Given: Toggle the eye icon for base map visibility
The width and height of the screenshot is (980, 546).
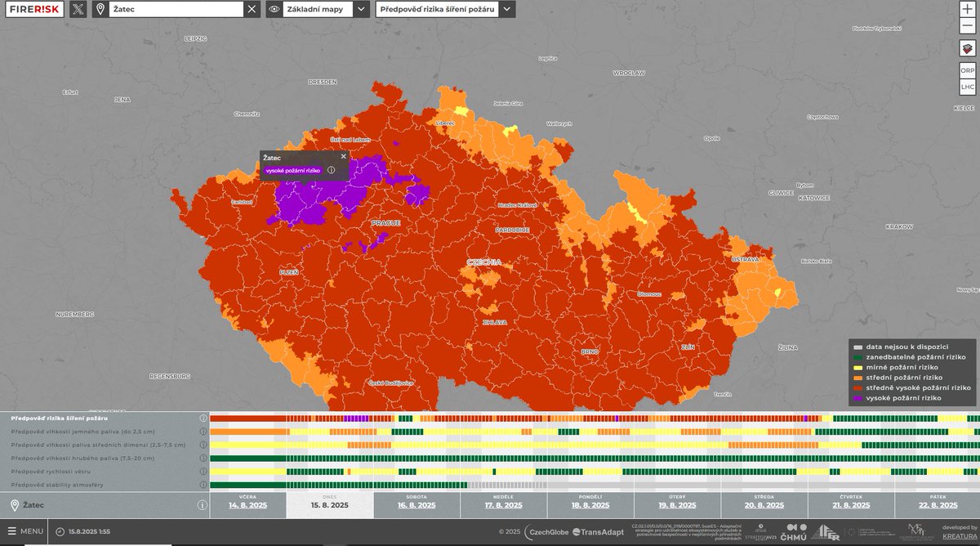Looking at the screenshot, I should [274, 9].
